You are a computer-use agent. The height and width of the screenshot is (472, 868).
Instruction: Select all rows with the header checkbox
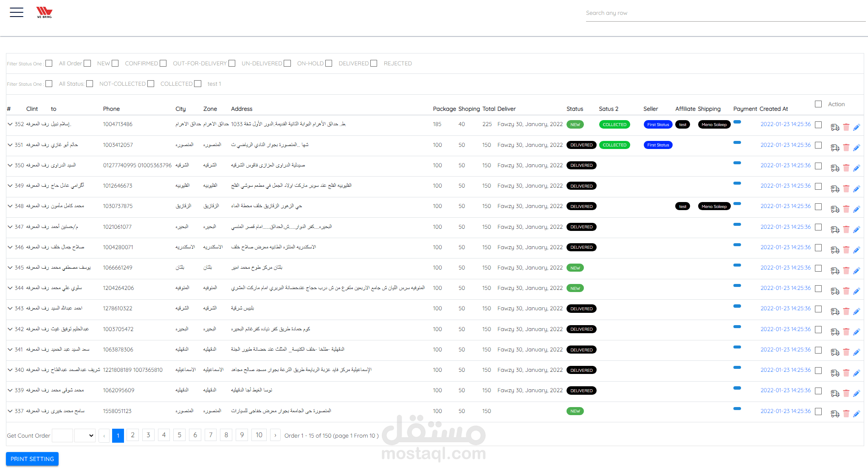pos(818,104)
